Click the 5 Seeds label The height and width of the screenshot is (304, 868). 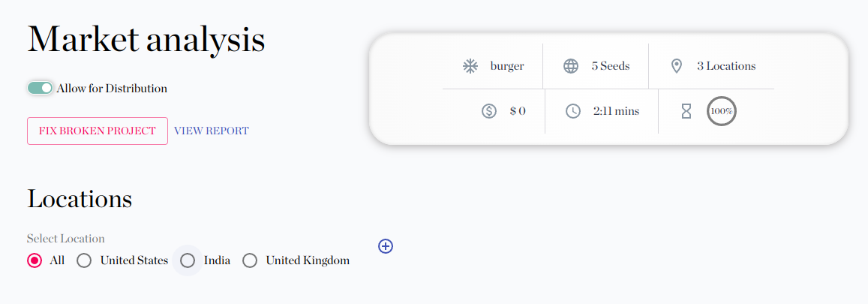[x=611, y=66]
